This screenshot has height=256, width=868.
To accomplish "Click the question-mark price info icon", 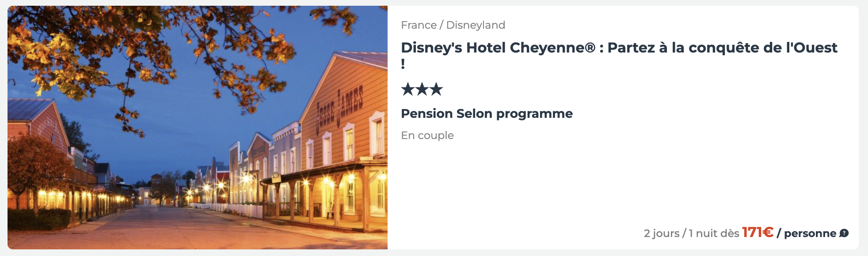I will 844,233.
